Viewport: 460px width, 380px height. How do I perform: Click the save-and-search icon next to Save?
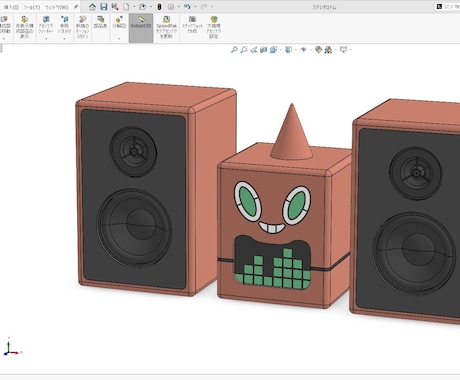pyautogui.click(x=115, y=7)
